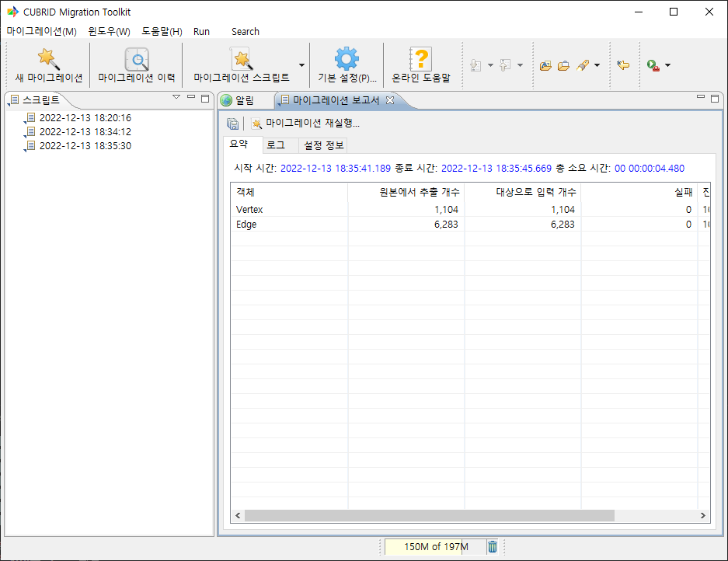Switch to the 설정 정보 tab

point(325,145)
